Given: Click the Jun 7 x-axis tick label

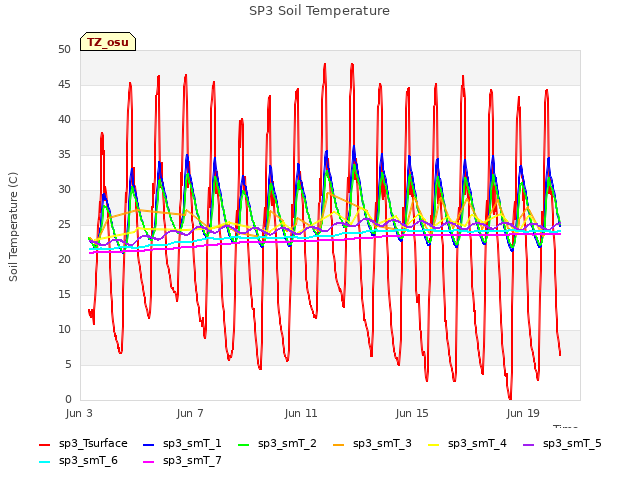Looking at the screenshot, I should click(190, 413).
